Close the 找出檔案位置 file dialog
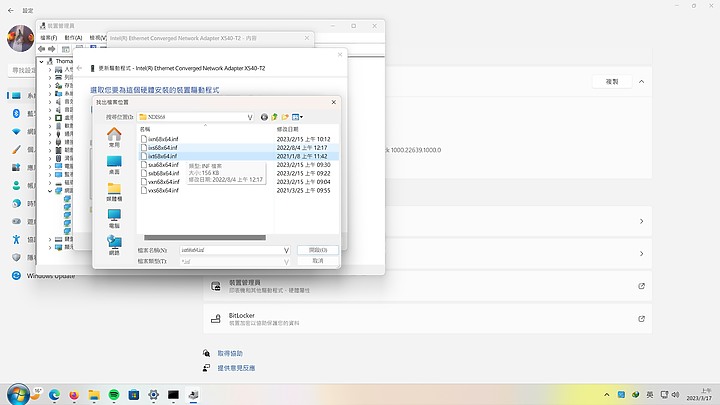Viewport: 720px width, 405px height. [334, 102]
